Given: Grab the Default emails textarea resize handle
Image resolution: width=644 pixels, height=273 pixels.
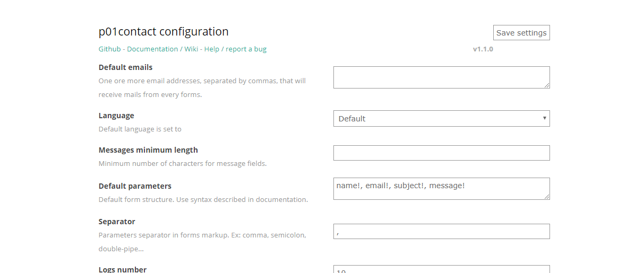Looking at the screenshot, I should coord(546,85).
